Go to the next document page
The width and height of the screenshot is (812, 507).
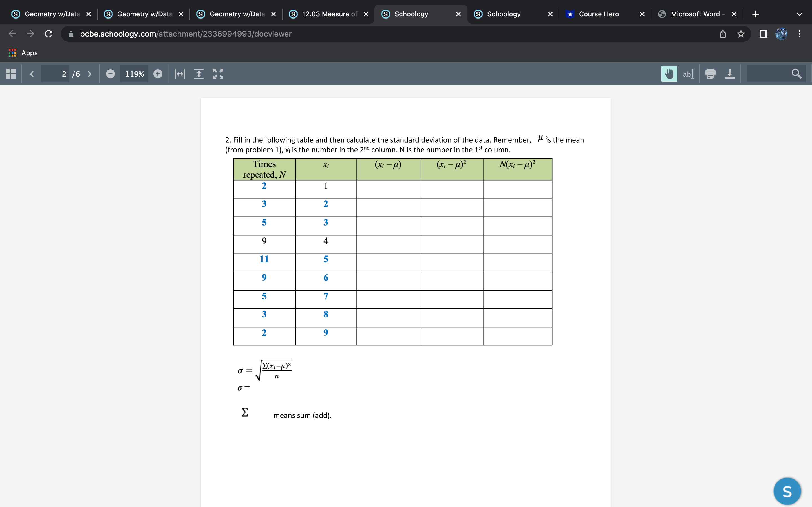[x=89, y=74]
